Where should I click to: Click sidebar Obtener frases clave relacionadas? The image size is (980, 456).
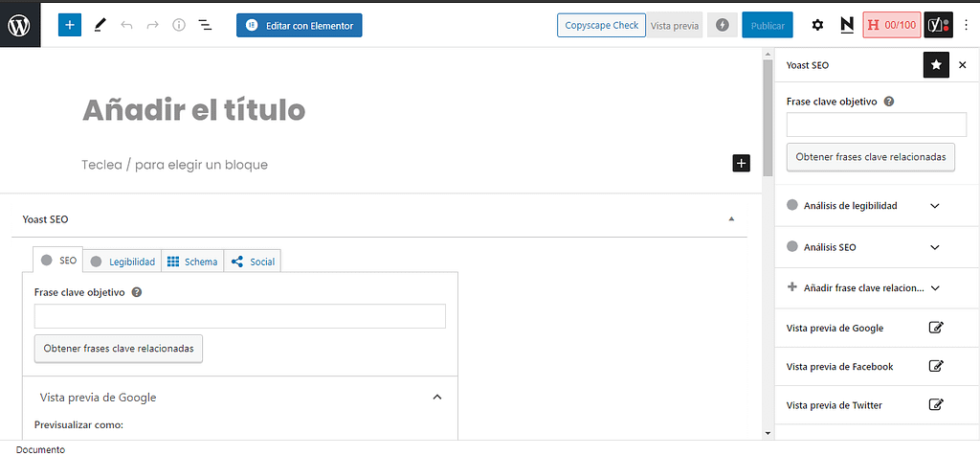pyautogui.click(x=871, y=157)
